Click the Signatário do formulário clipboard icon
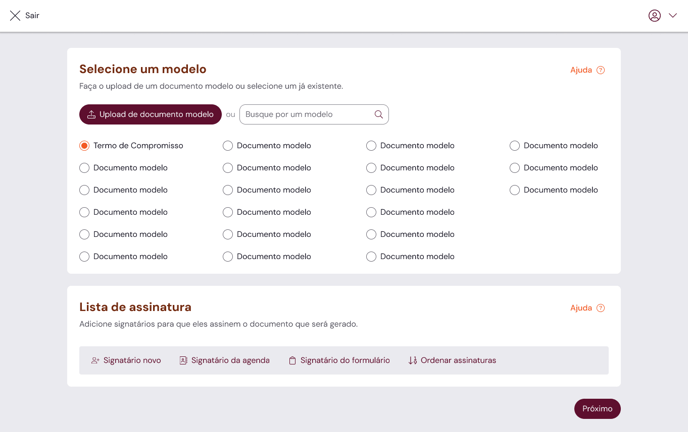Image resolution: width=688 pixels, height=432 pixels. click(292, 361)
